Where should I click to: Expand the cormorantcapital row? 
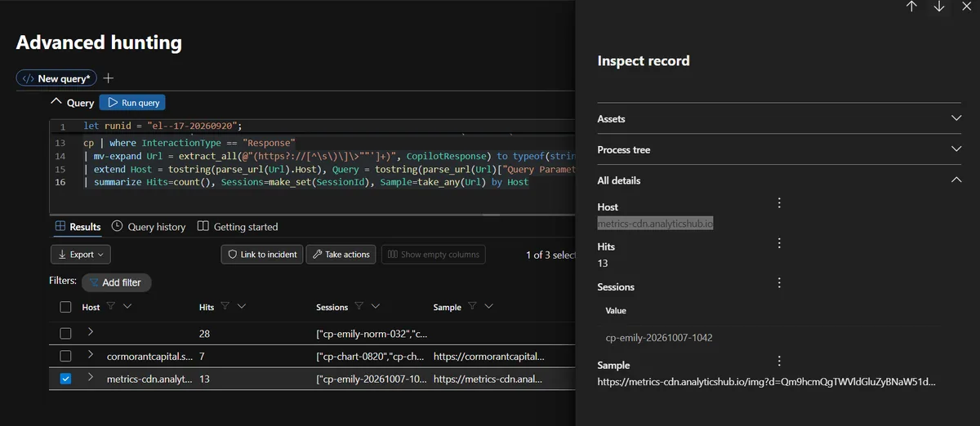pyautogui.click(x=91, y=355)
